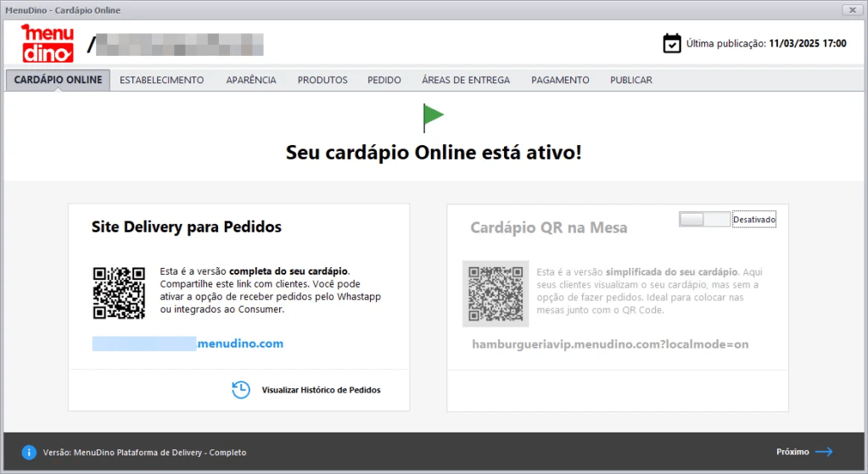Select the Cardápio QR na Mesa QR code
Viewport: 868px width, 474px height.
pos(496,293)
